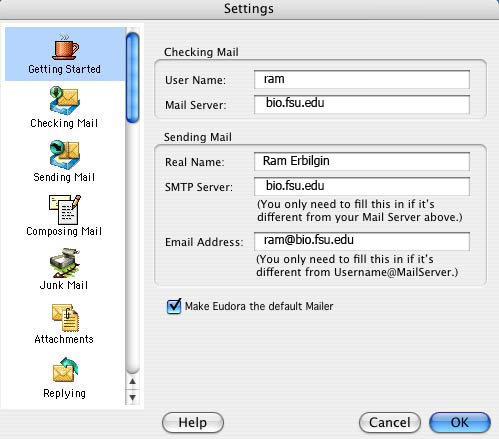499x439 pixels.
Task: Open the Checking Mail settings icon
Action: coord(64,101)
